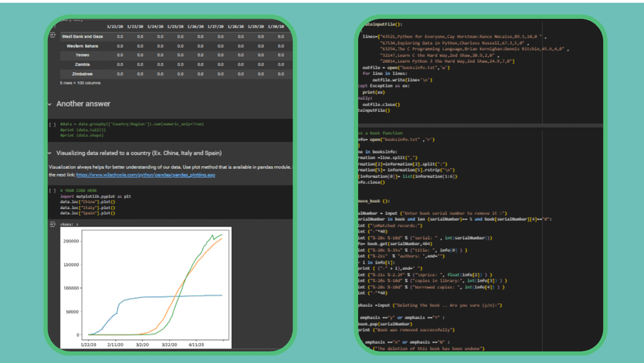Collapse the "Visualizing data related to a country" chevron
Image resolution: width=644 pixels, height=363 pixels.
click(50, 153)
